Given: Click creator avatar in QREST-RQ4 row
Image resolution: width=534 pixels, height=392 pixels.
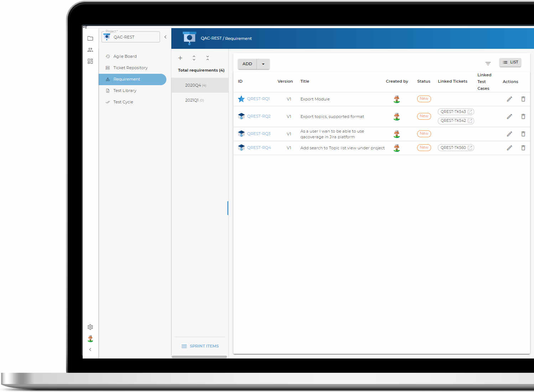Looking at the screenshot, I should (x=396, y=148).
